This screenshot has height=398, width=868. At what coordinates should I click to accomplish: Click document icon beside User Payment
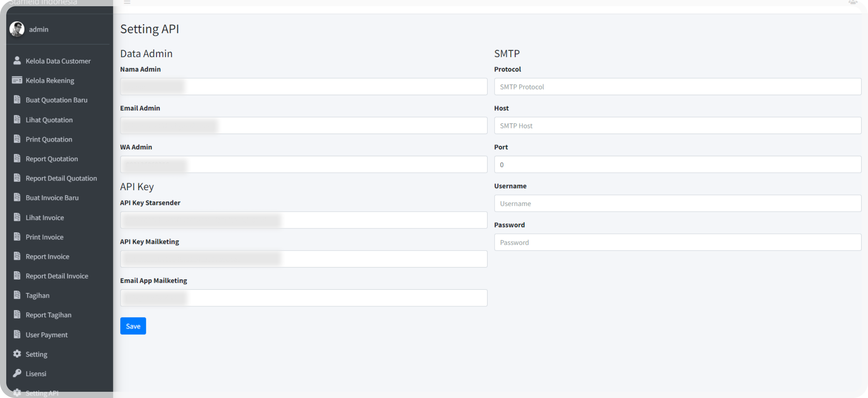click(x=17, y=335)
